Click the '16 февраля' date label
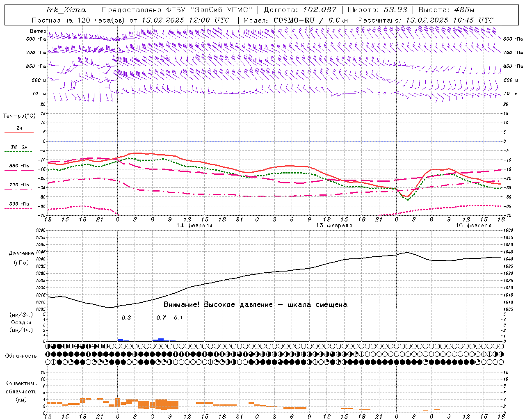The height and width of the screenshot is (420, 525). coord(473,226)
